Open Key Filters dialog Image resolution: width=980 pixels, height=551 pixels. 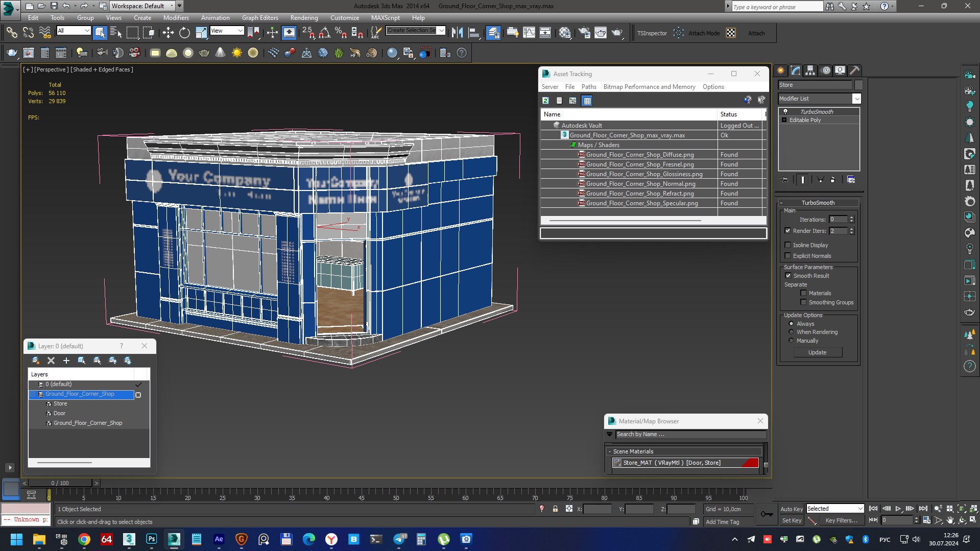tap(842, 520)
